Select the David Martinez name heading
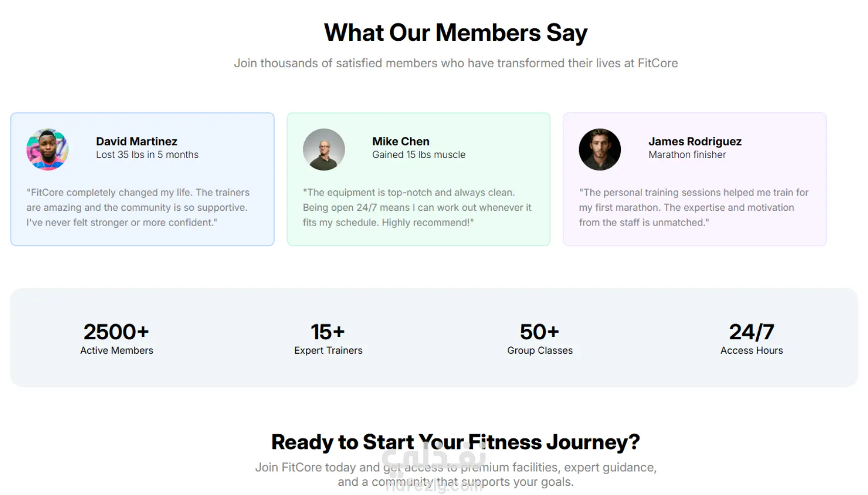Image resolution: width=868 pixels, height=495 pixels. coord(136,141)
